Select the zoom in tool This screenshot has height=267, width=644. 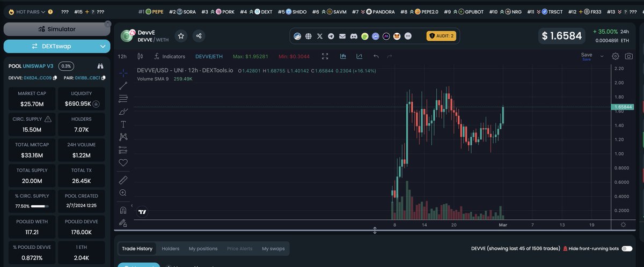tap(123, 192)
